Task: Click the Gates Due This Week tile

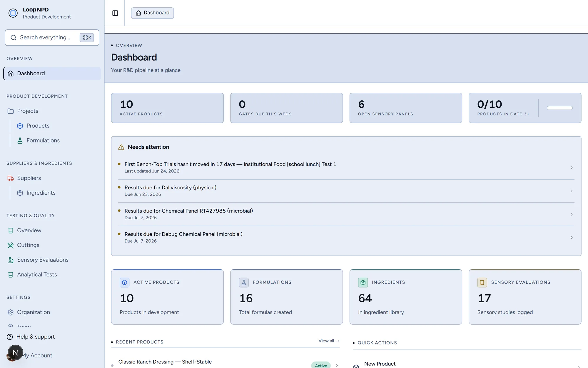Action: point(287,108)
